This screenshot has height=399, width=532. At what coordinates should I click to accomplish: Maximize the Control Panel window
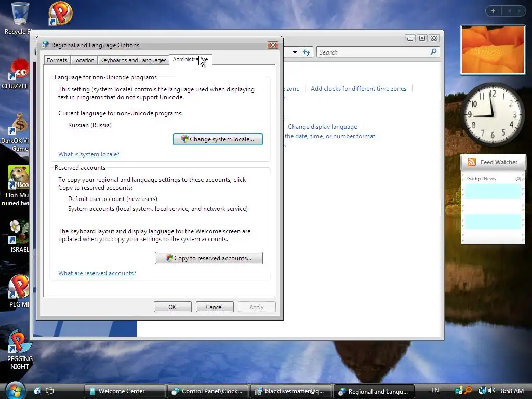click(422, 38)
